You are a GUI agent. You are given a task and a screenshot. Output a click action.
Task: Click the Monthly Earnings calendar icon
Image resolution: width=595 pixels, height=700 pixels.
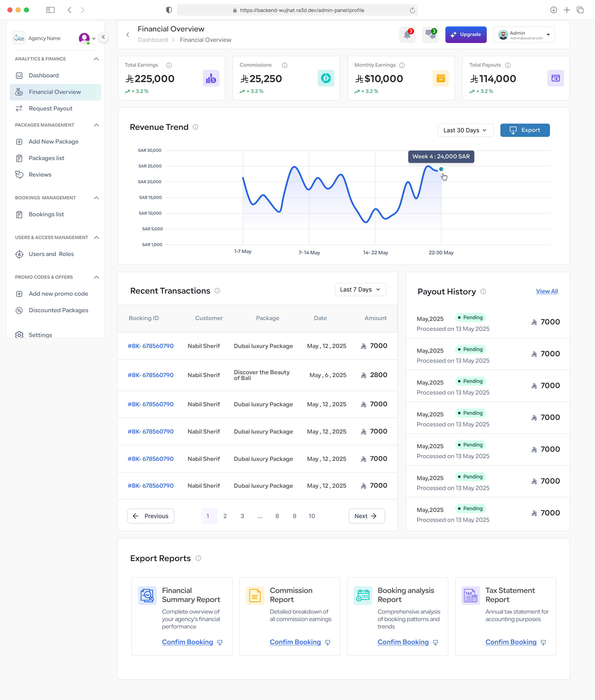click(x=441, y=78)
